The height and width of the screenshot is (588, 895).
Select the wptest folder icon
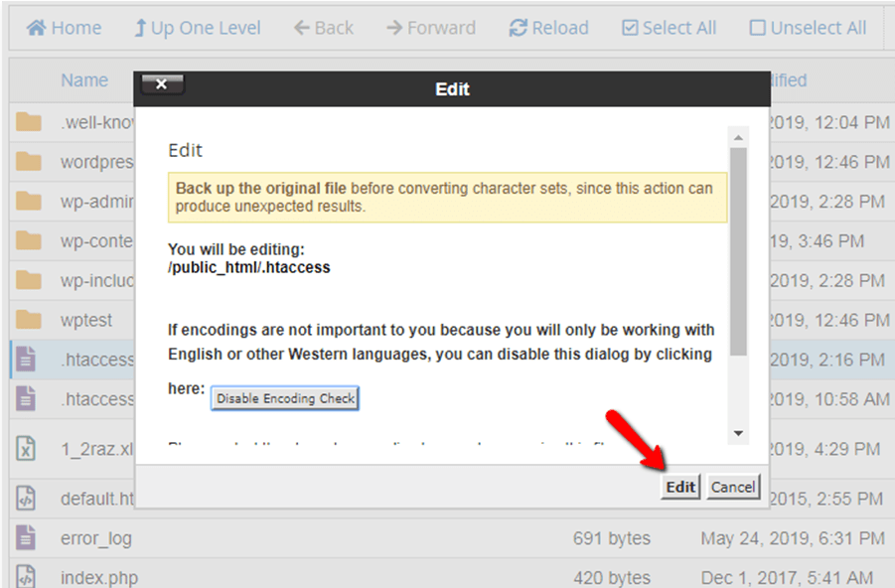tap(28, 320)
